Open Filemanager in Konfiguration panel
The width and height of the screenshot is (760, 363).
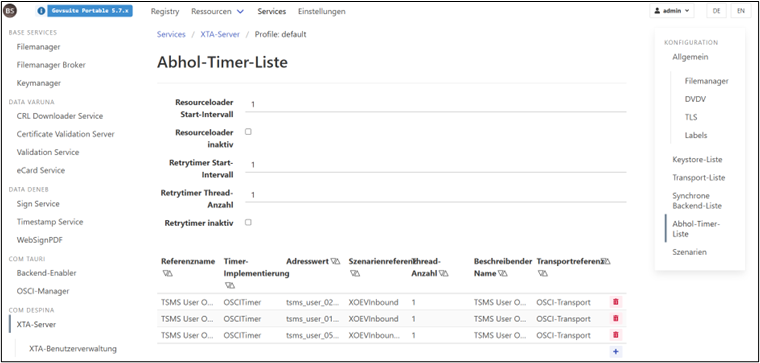[x=707, y=81]
